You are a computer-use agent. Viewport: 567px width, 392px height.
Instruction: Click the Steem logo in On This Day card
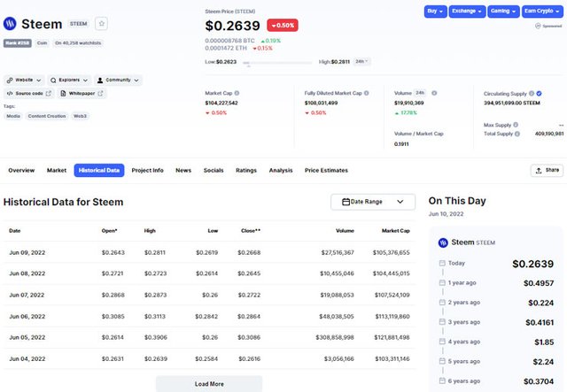443,242
